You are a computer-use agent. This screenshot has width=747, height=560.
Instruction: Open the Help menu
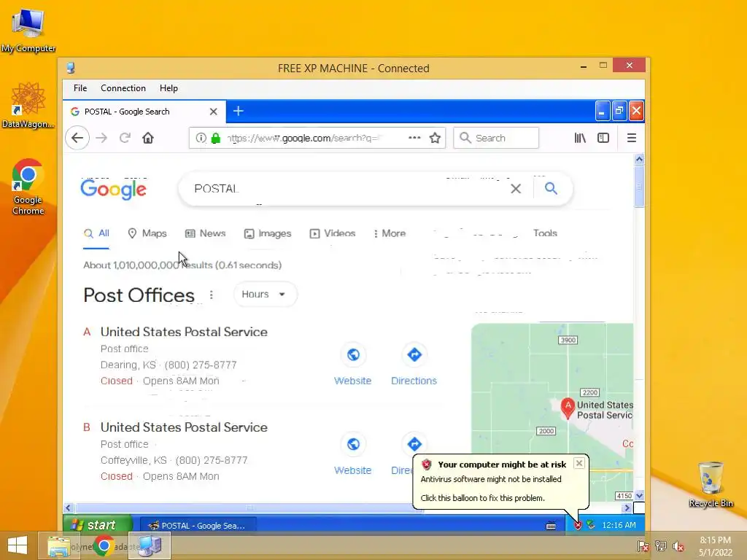click(x=169, y=88)
